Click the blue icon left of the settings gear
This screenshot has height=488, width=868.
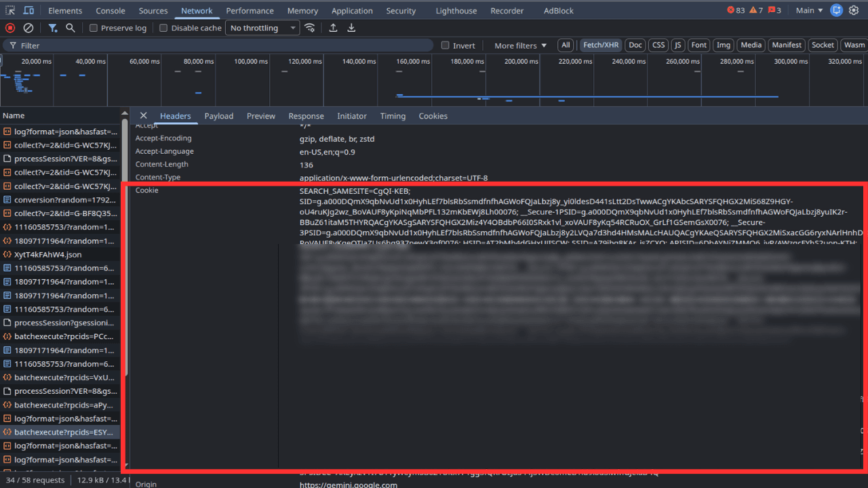pos(837,10)
